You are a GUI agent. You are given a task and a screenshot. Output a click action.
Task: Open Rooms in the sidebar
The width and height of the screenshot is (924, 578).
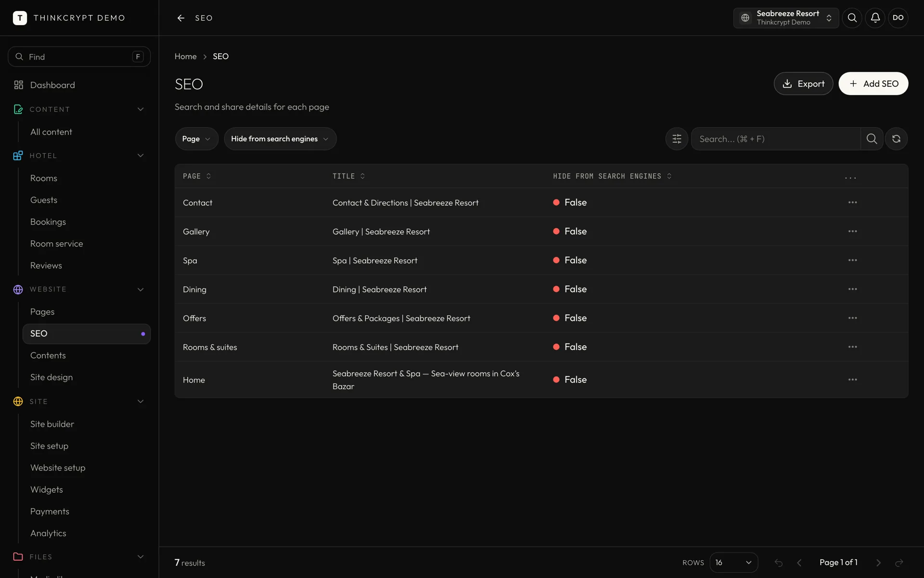(44, 178)
